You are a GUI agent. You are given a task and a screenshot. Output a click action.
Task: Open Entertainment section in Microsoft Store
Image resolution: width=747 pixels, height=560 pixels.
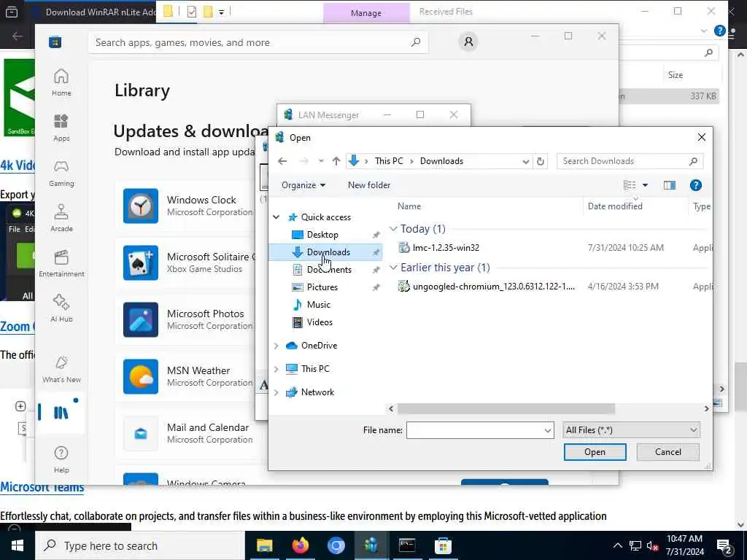pos(61,263)
